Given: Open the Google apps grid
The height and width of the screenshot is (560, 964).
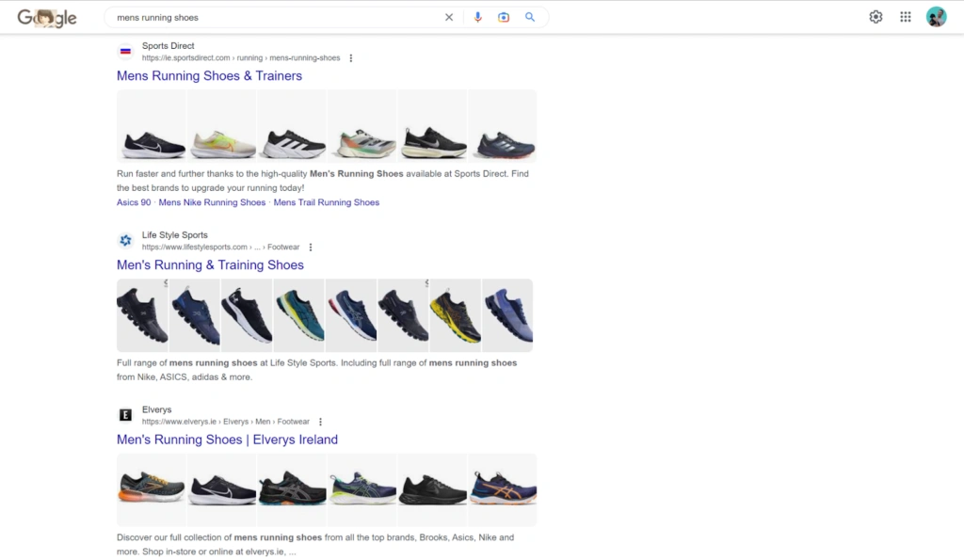Looking at the screenshot, I should tap(906, 17).
